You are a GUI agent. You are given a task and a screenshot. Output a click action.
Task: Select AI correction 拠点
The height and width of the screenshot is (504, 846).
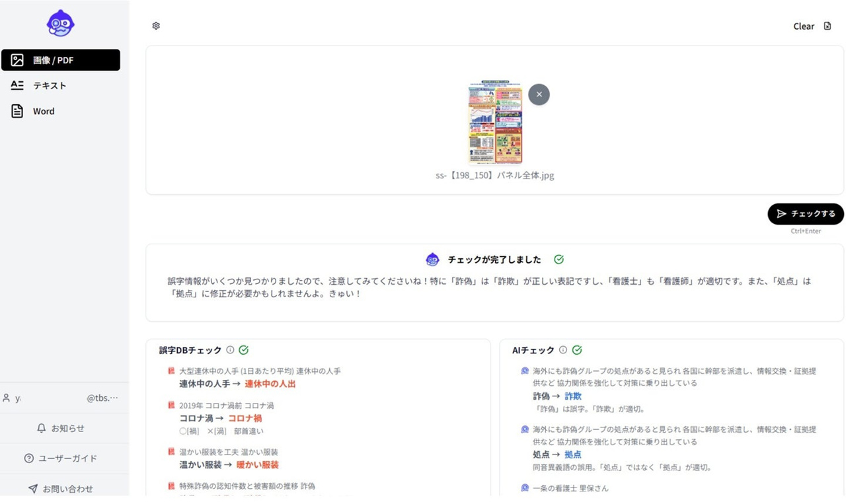coord(573,454)
